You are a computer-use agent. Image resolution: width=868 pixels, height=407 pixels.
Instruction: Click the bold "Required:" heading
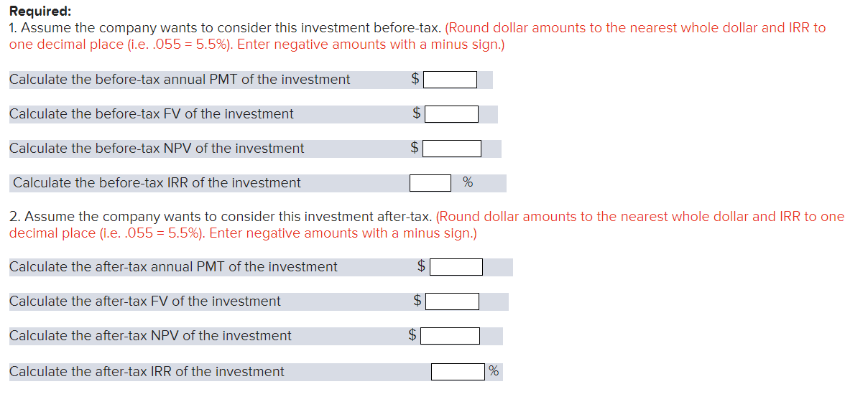coord(40,12)
